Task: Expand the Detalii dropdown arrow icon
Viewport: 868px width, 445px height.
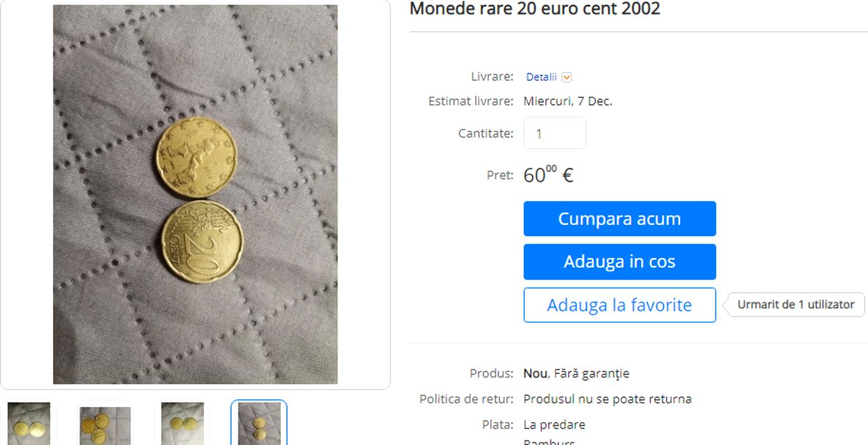Action: click(567, 77)
